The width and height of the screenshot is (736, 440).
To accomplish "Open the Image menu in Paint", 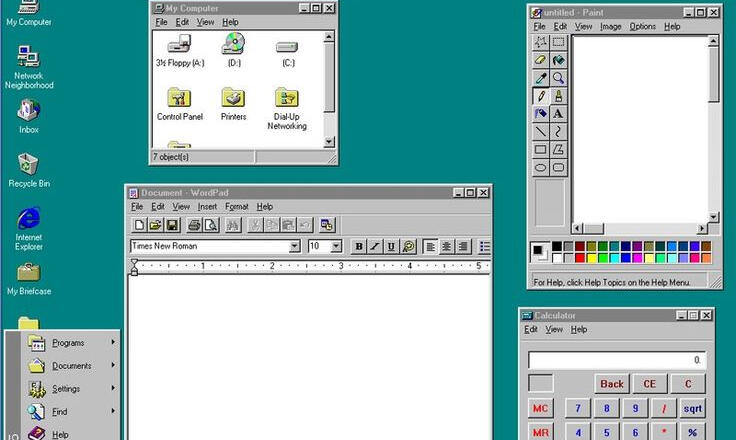I will pos(610,27).
